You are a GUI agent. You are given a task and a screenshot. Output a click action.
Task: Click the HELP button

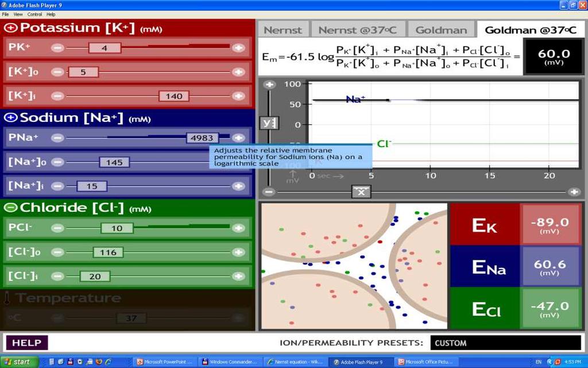pyautogui.click(x=27, y=343)
